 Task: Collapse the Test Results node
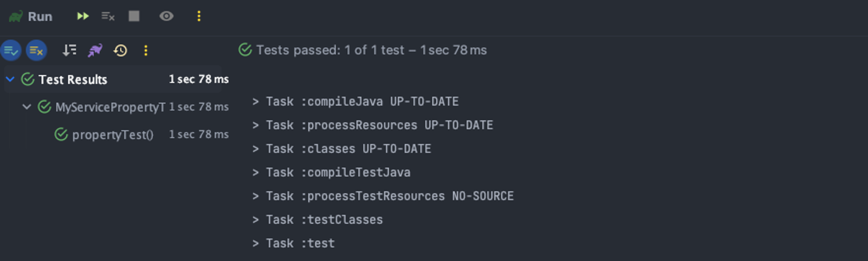point(10,79)
